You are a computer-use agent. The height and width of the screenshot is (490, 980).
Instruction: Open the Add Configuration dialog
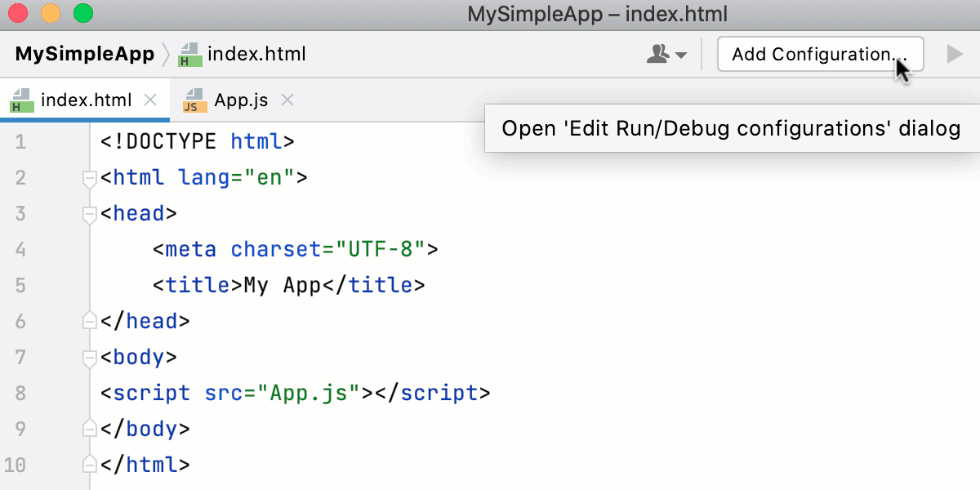(820, 54)
